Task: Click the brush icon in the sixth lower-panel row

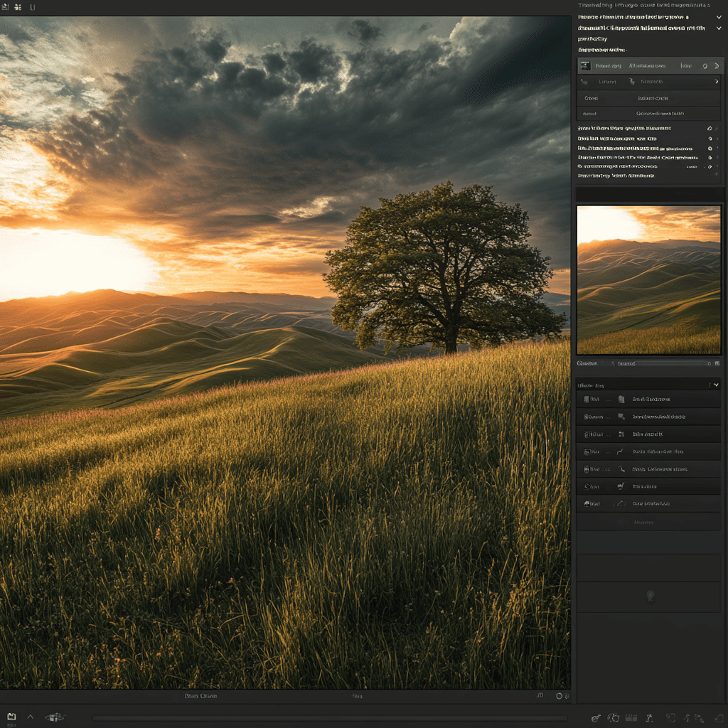Action: click(x=621, y=486)
